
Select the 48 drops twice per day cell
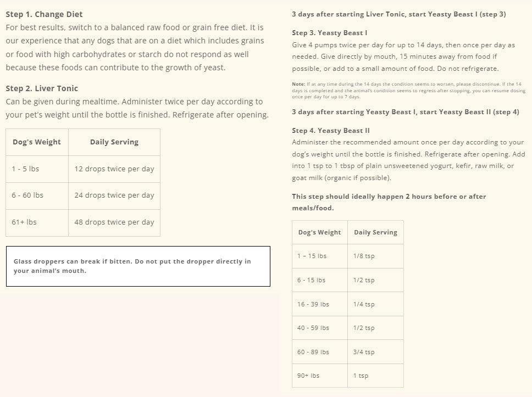114,223
